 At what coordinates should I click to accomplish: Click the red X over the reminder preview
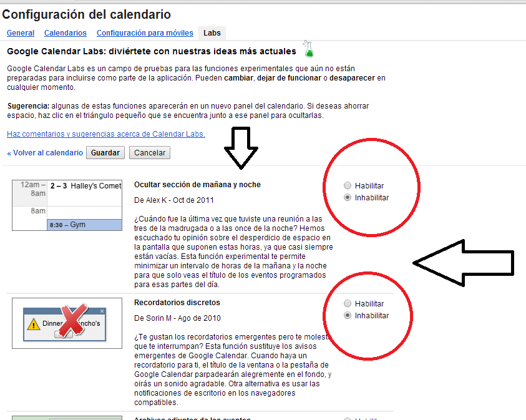pos(74,320)
